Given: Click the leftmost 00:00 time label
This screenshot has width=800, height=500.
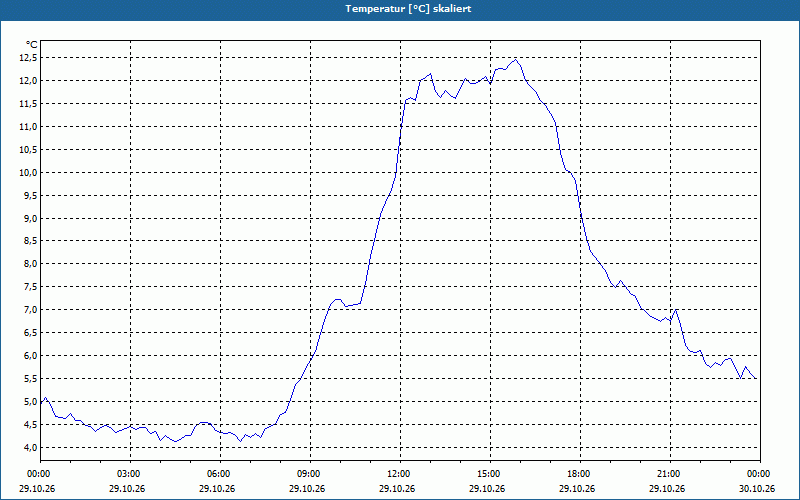Looking at the screenshot, I should [x=37, y=474].
